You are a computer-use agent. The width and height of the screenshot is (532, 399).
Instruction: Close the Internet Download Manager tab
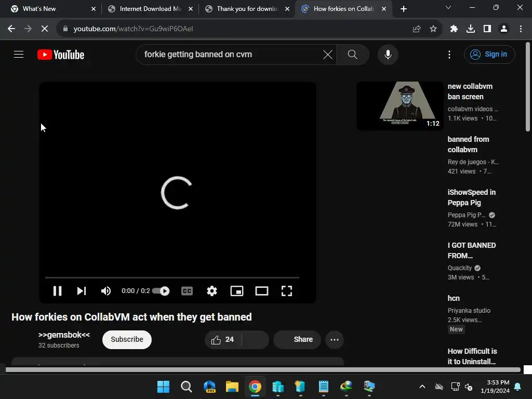[191, 9]
